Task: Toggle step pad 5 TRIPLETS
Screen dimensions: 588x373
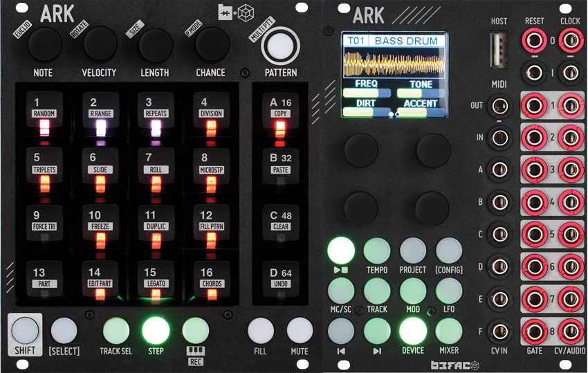Action: tap(44, 171)
